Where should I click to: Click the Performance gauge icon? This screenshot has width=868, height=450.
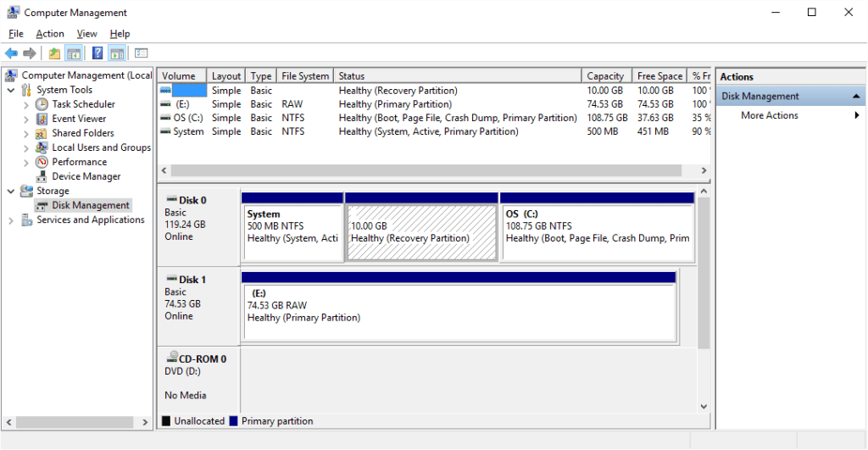(42, 162)
